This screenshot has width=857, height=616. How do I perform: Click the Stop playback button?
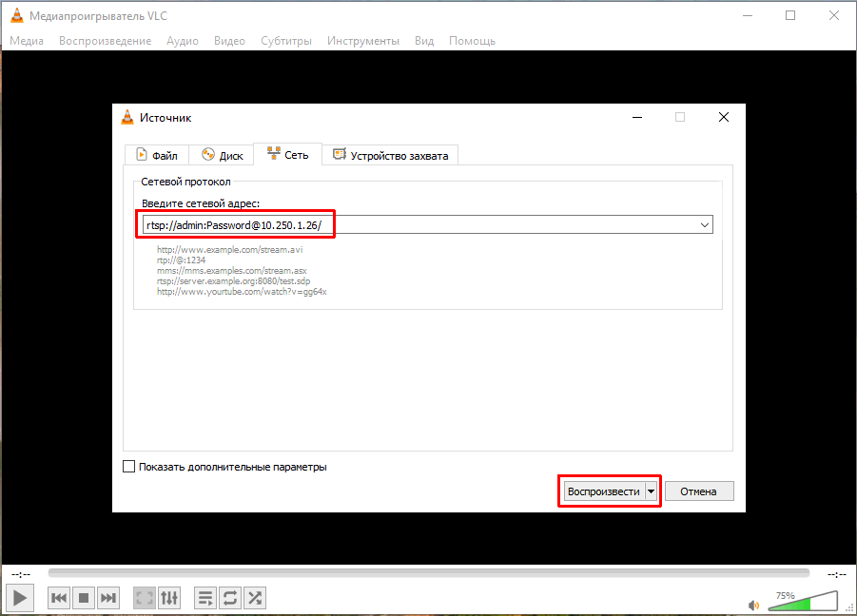tap(84, 598)
